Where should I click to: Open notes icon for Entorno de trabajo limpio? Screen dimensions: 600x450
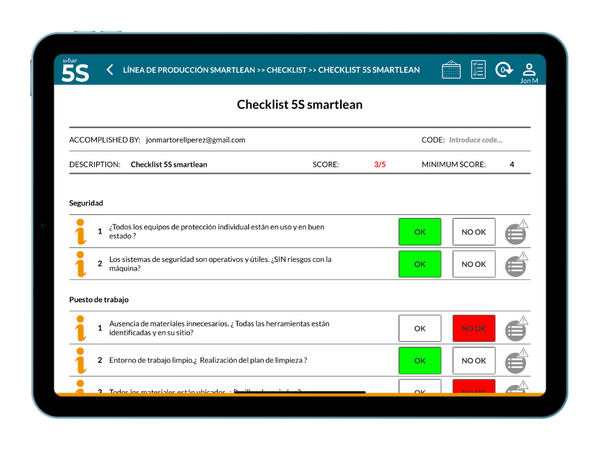(x=516, y=361)
